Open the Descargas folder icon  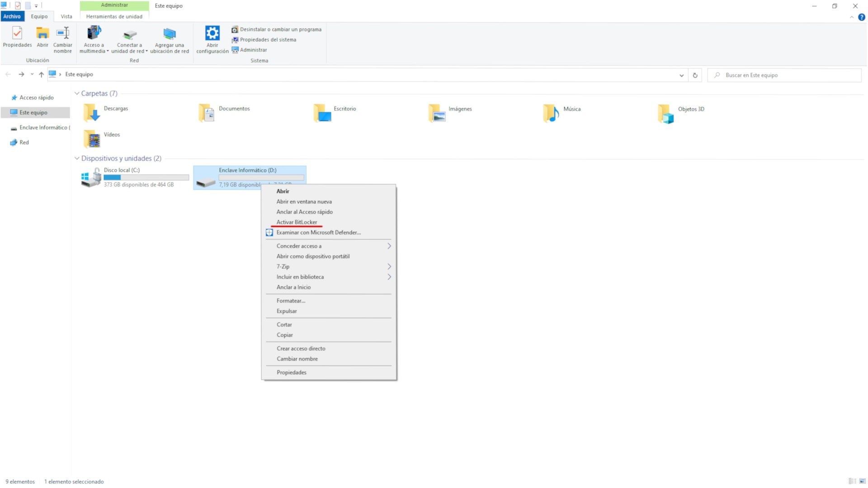[x=92, y=113]
